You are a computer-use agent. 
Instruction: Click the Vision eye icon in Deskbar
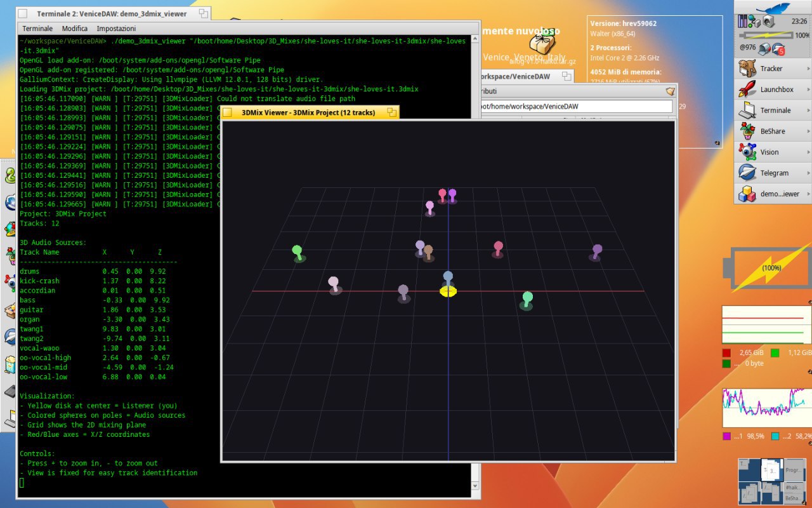pos(747,152)
